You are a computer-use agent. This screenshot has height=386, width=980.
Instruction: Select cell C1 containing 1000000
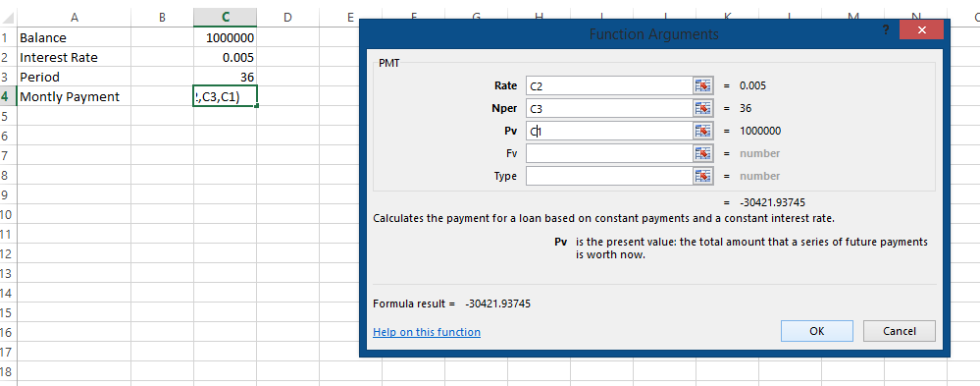click(225, 37)
